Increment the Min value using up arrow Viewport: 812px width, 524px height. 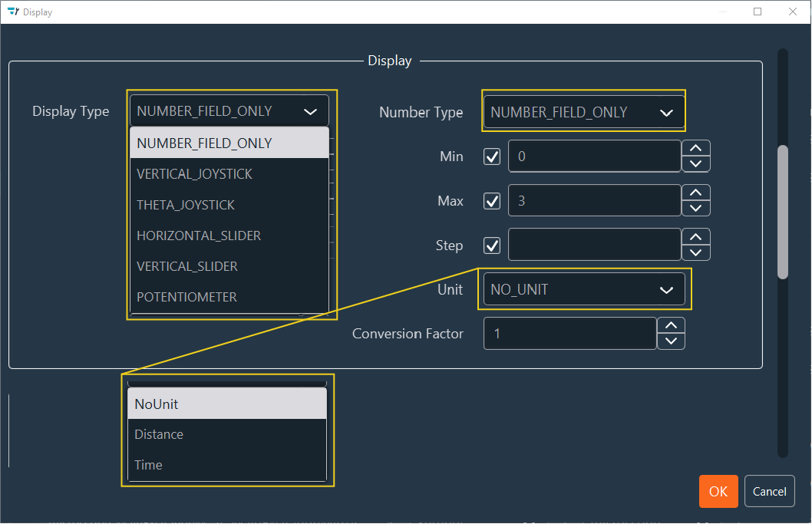point(695,148)
